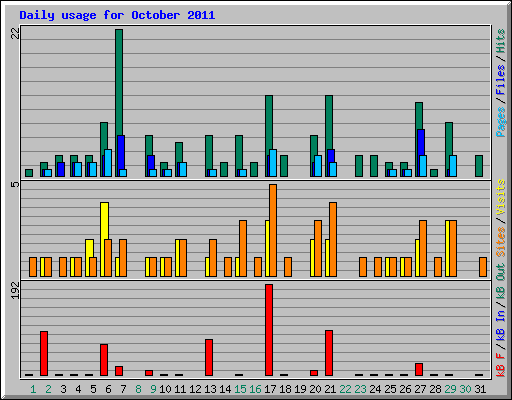Click the 'Visits' legend label
The image size is (512, 400).
click(x=500, y=198)
